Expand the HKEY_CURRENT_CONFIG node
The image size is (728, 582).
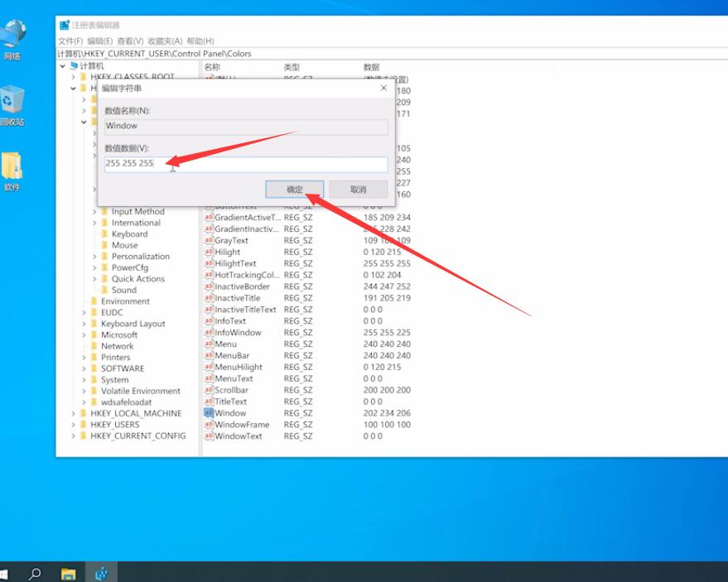point(74,435)
